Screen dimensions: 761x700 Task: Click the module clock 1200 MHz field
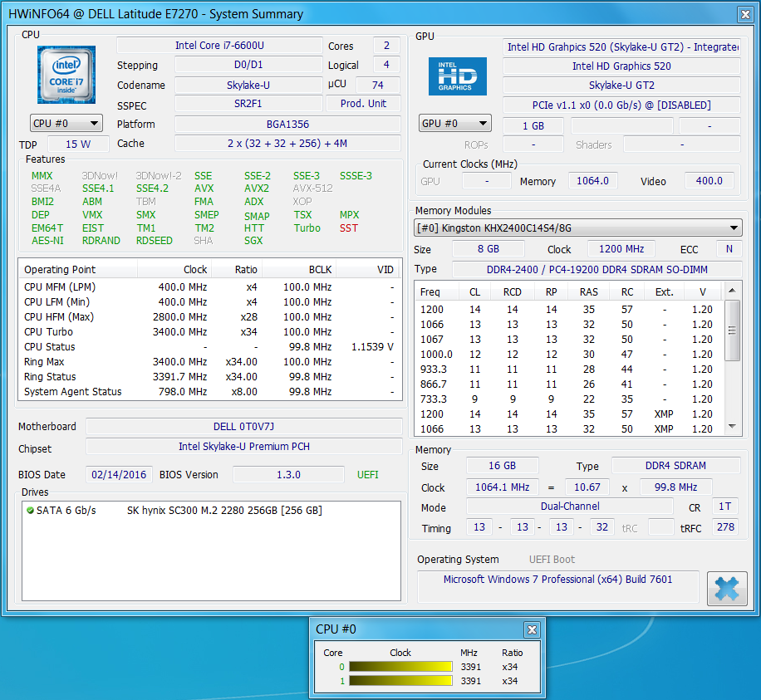tap(621, 249)
